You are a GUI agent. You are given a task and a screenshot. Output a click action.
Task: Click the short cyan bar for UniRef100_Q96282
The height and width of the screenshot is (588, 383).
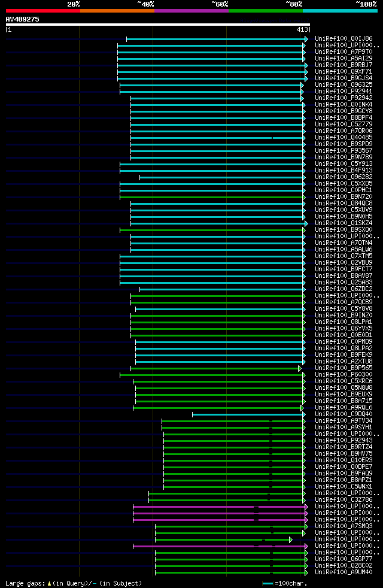tap(223, 177)
